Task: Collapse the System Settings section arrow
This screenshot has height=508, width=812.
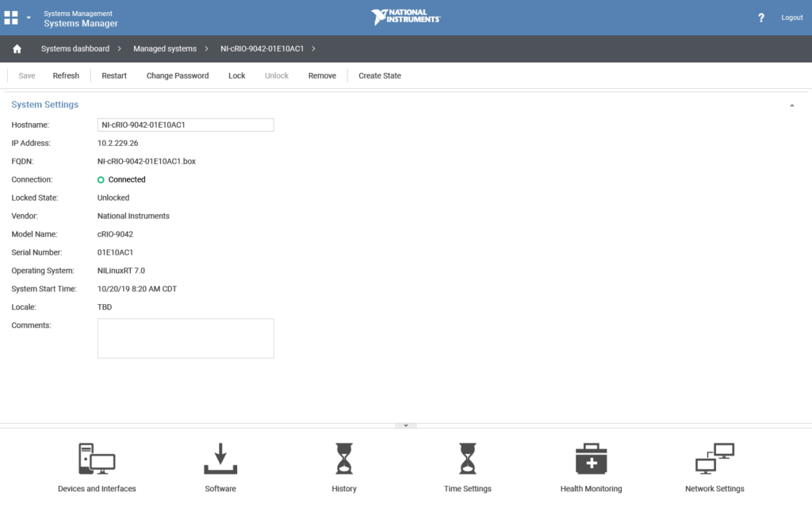Action: point(792,106)
